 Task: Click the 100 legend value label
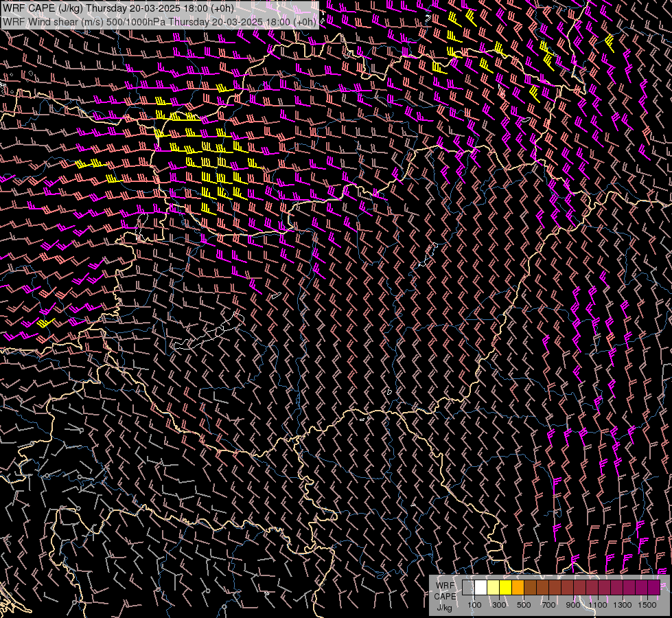click(x=474, y=605)
